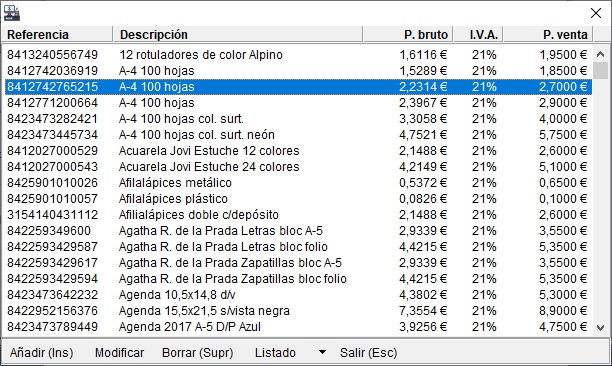Select Agatha R. de la Prada Zapatillas bloc A-5
Image resolution: width=612 pixels, height=366 pixels.
click(x=299, y=263)
